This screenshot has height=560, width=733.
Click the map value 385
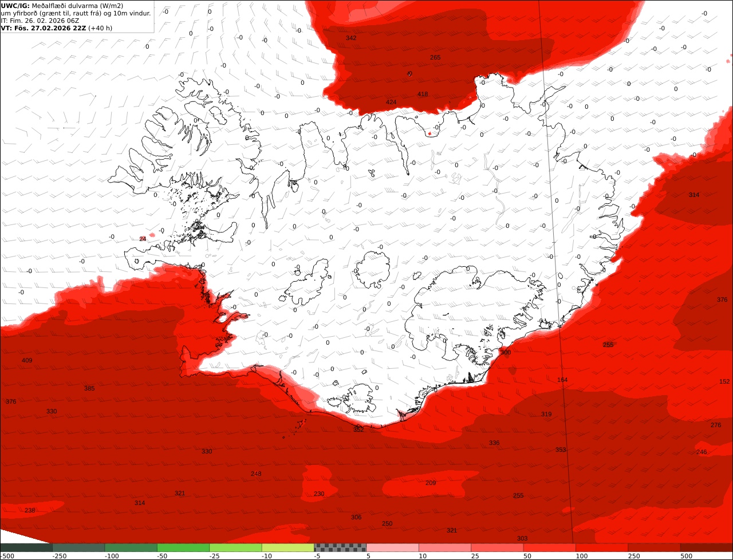coord(89,388)
